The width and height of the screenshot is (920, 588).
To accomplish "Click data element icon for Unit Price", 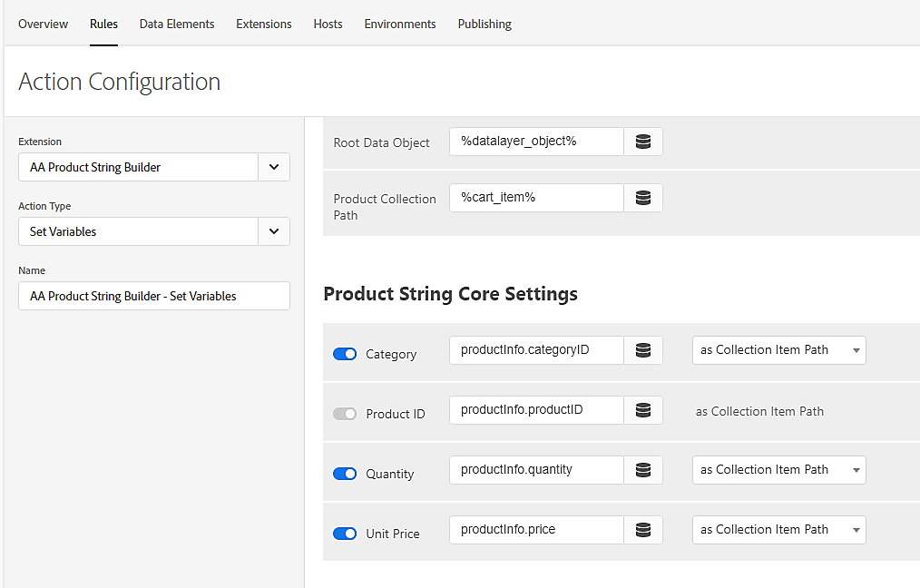I will 643,531.
